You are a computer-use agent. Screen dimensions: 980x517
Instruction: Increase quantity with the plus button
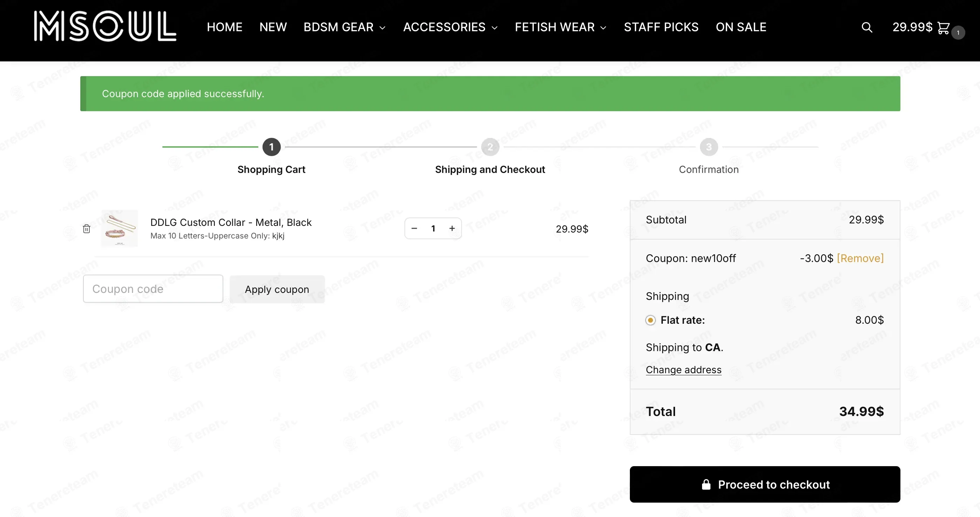(x=452, y=228)
